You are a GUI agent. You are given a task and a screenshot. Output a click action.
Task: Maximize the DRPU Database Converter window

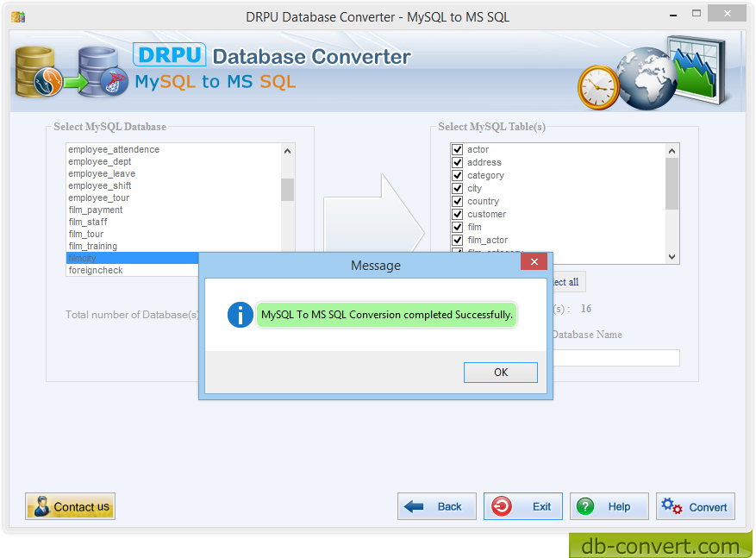697,14
